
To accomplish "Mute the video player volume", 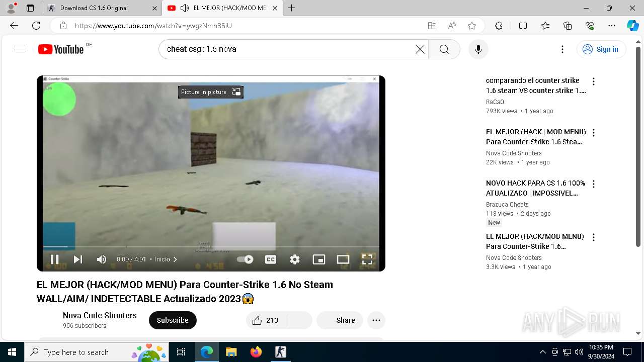I will point(102,259).
